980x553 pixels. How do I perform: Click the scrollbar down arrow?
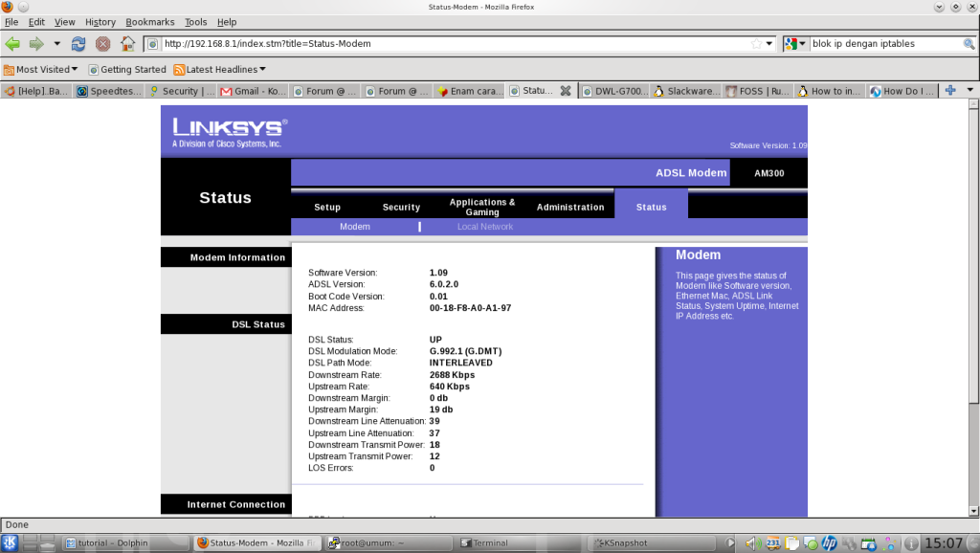point(973,511)
